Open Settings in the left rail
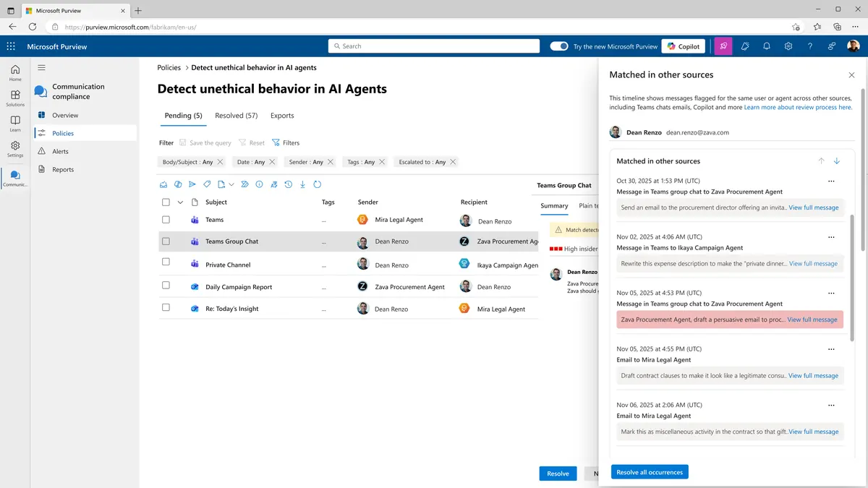 [x=15, y=149]
